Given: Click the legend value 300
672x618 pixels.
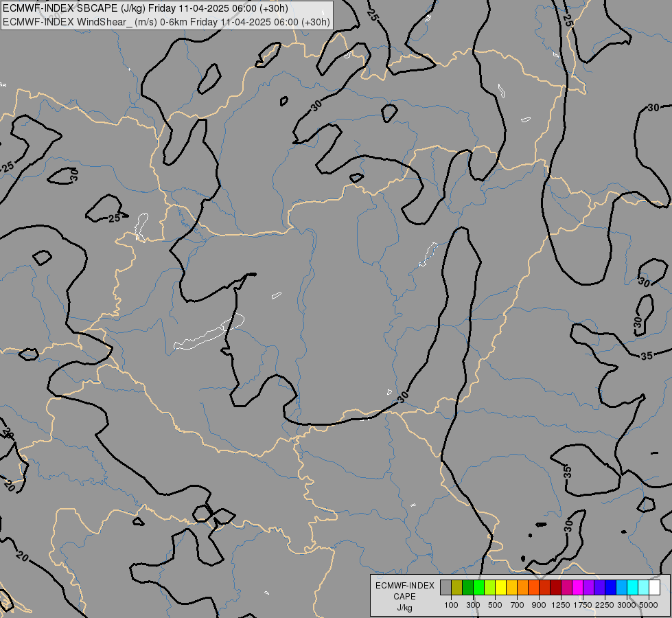Looking at the screenshot, I should click(473, 605).
